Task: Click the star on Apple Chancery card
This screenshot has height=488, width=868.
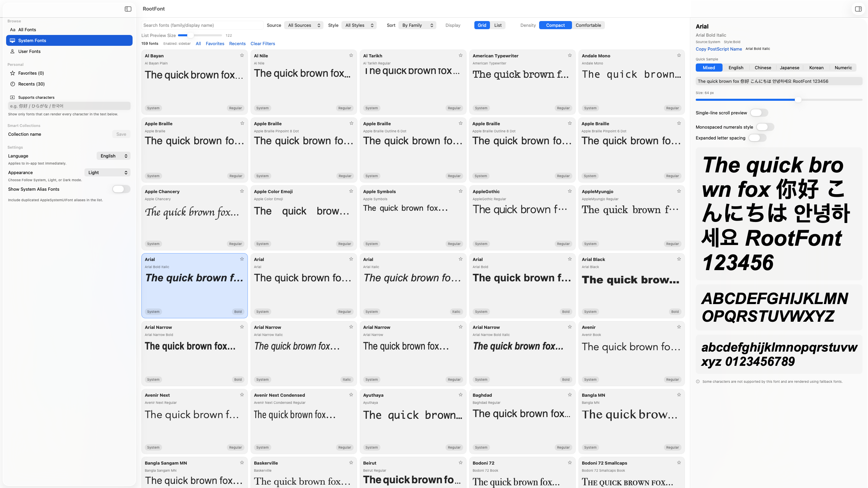Action: pos(242,191)
